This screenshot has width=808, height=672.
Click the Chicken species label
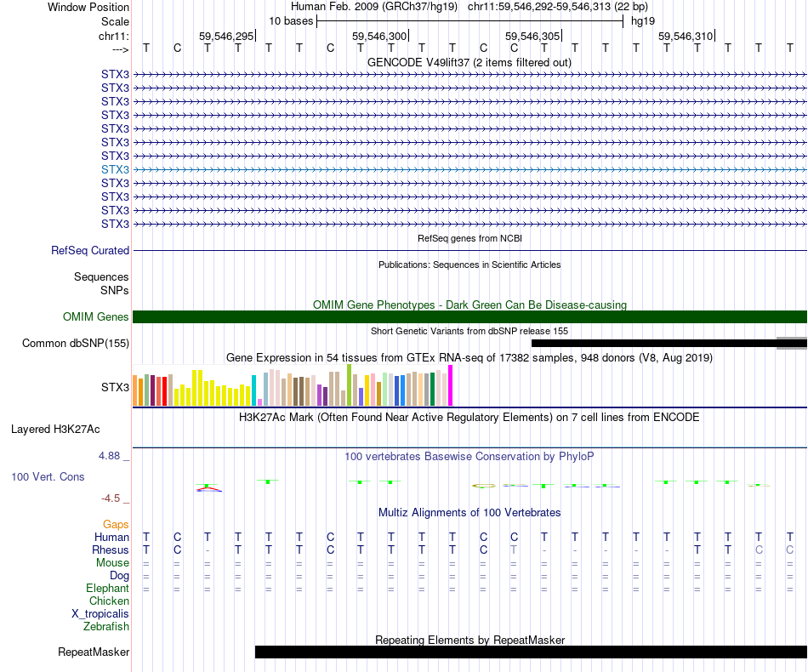click(x=109, y=601)
